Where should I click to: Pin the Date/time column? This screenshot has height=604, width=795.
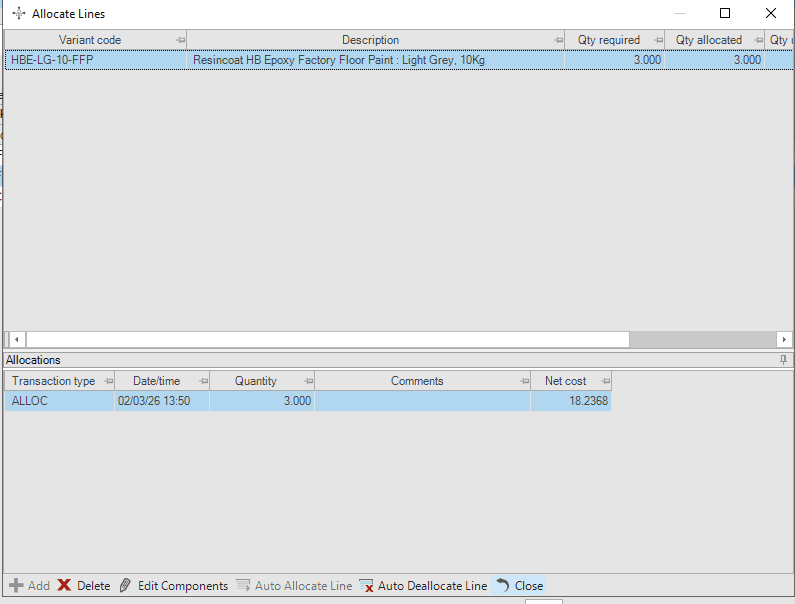click(203, 381)
